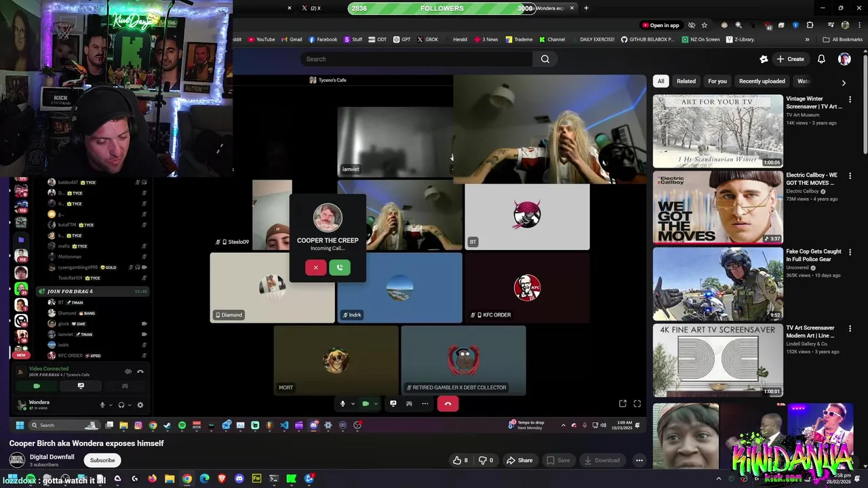This screenshot has width=868, height=488.
Task: Toggle deafen headphones beside Wondera username
Action: [121, 405]
